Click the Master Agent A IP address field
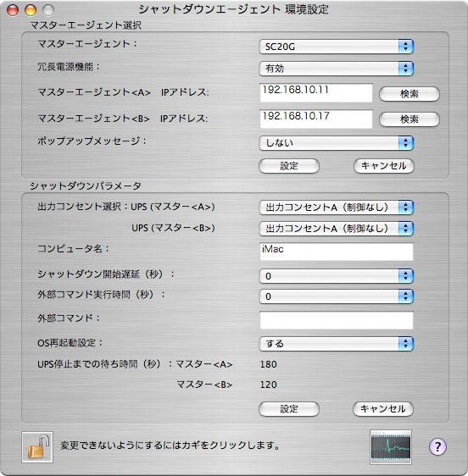The width and height of the screenshot is (468, 476). pyautogui.click(x=316, y=93)
